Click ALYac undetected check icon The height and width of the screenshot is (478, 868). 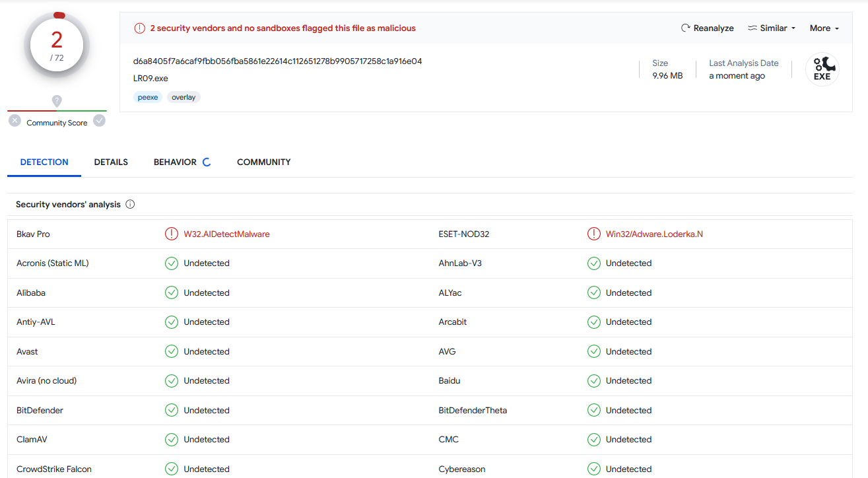(x=594, y=292)
